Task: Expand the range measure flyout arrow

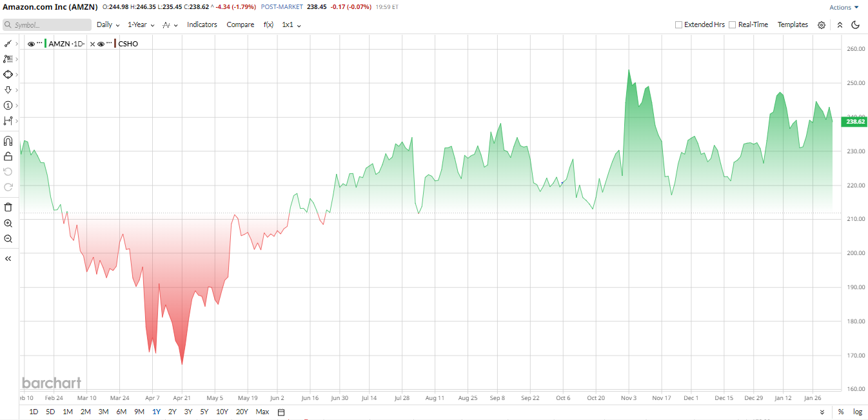Action: pyautogui.click(x=17, y=121)
